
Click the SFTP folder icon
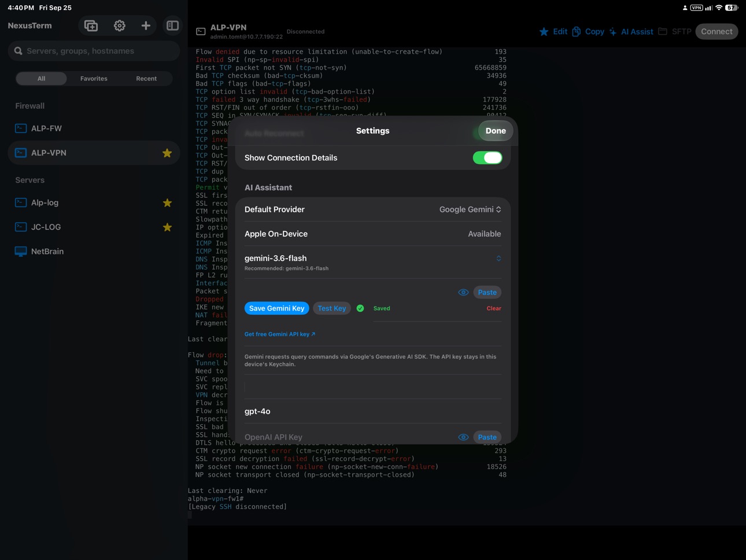[x=663, y=31]
